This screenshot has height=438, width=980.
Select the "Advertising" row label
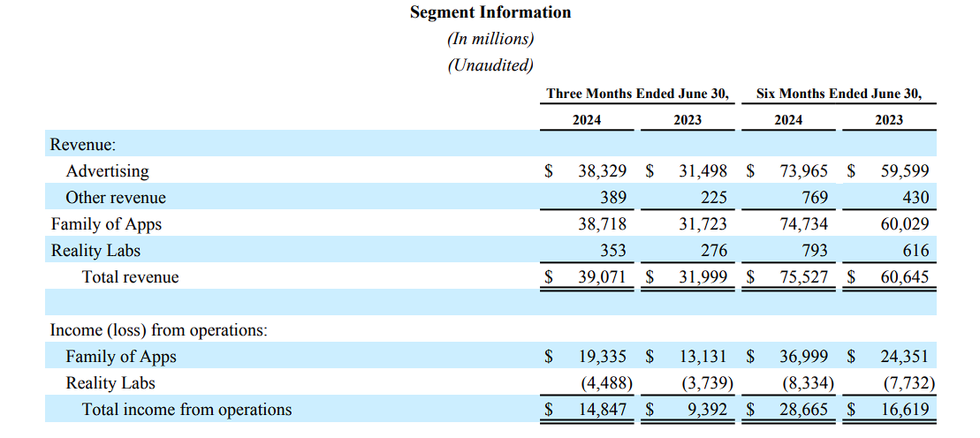108,170
